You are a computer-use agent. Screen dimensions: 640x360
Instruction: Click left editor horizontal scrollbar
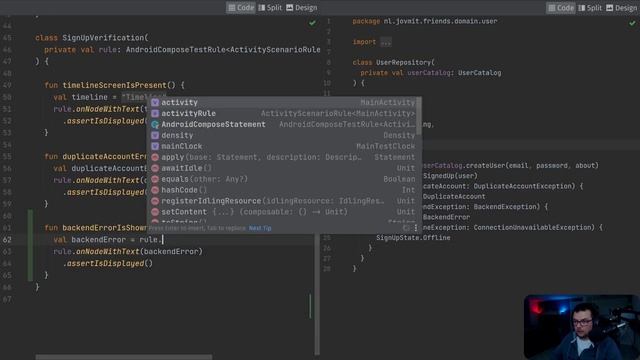point(124,357)
